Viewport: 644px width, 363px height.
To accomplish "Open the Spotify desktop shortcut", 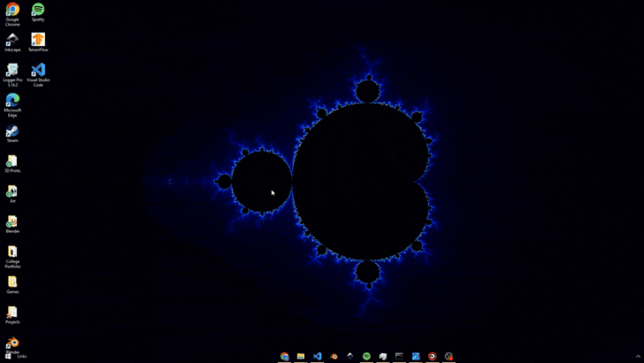I will click(38, 12).
